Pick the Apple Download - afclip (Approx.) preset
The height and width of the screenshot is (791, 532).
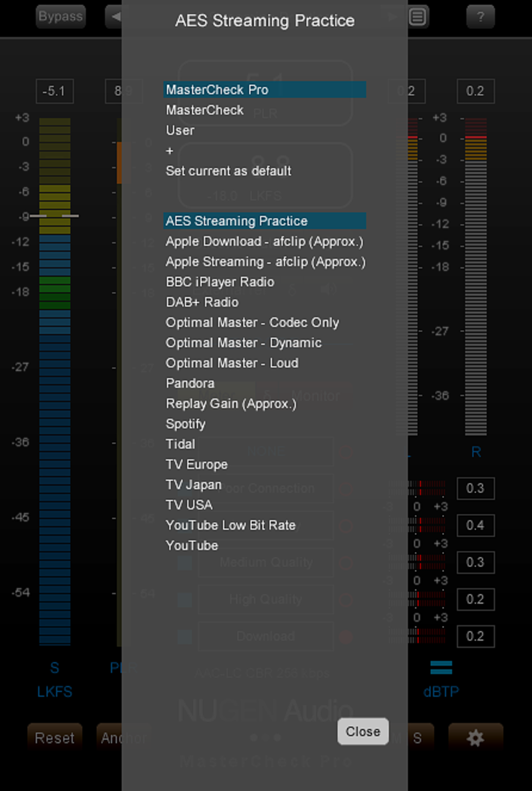[265, 242]
